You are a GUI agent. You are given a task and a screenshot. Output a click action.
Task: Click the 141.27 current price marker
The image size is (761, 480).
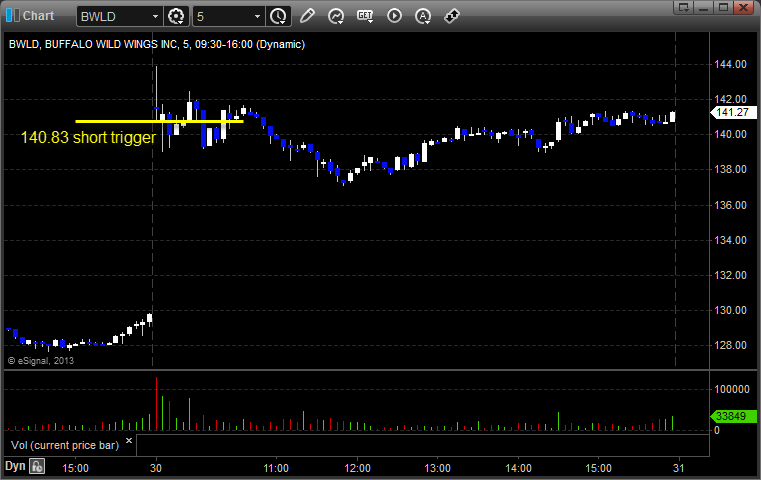[x=733, y=113]
